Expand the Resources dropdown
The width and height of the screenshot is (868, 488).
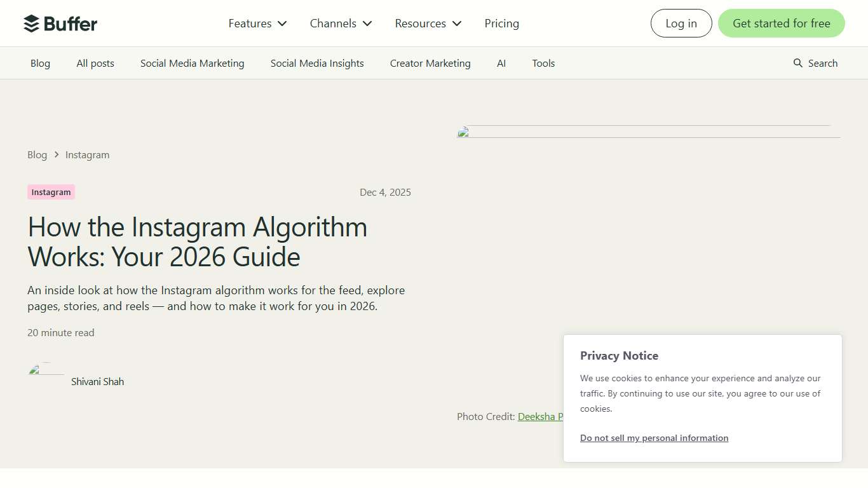point(427,23)
